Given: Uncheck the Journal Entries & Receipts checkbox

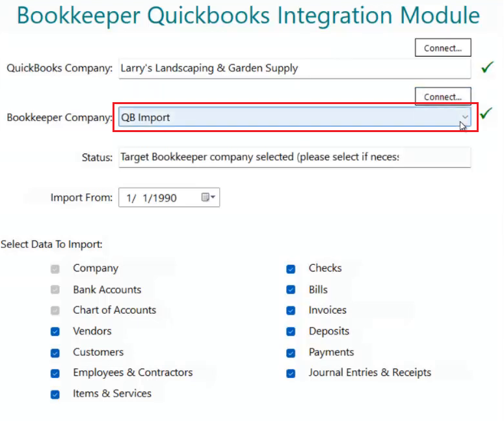Looking at the screenshot, I should [291, 373].
